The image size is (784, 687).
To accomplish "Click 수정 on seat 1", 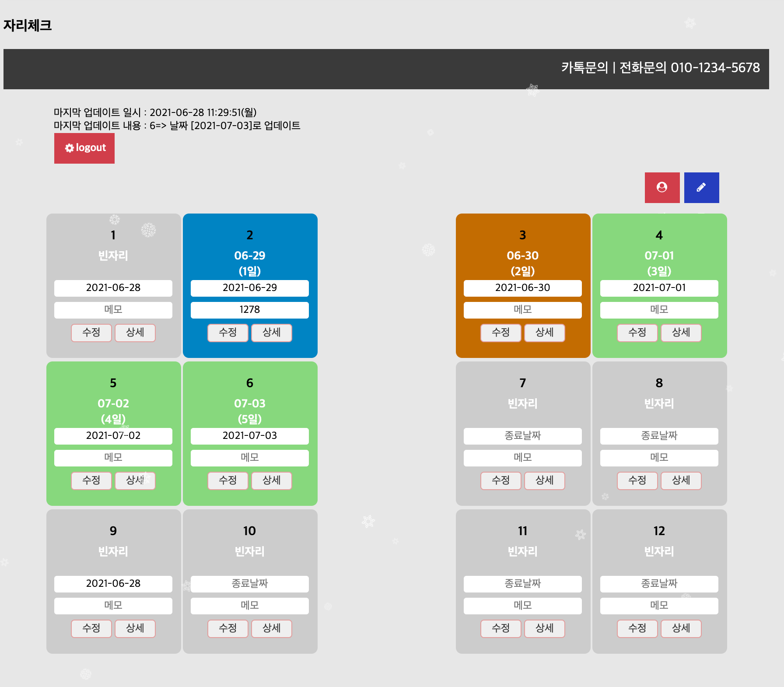I will coord(91,333).
